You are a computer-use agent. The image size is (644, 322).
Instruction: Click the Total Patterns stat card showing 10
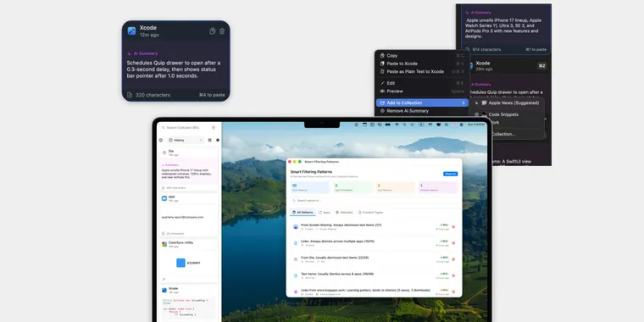point(310,188)
